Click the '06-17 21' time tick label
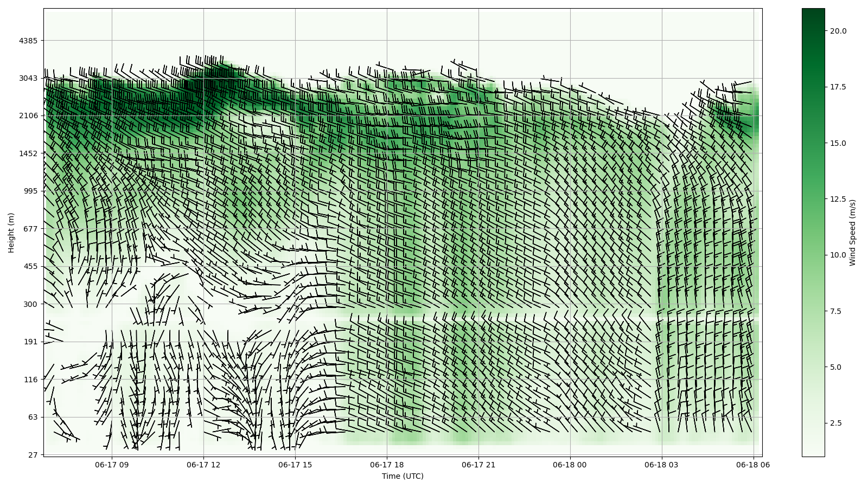This screenshot has width=868, height=488. 478,465
